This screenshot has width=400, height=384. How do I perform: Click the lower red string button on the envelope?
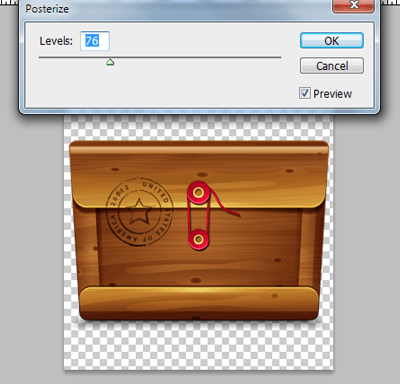pos(198,239)
